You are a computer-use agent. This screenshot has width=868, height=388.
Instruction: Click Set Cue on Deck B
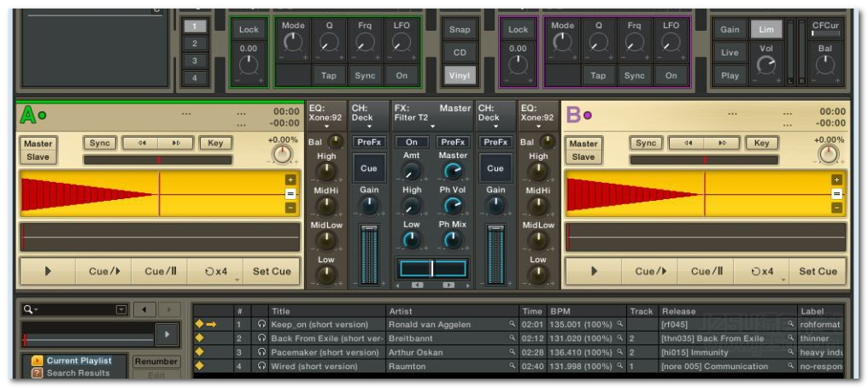click(818, 271)
